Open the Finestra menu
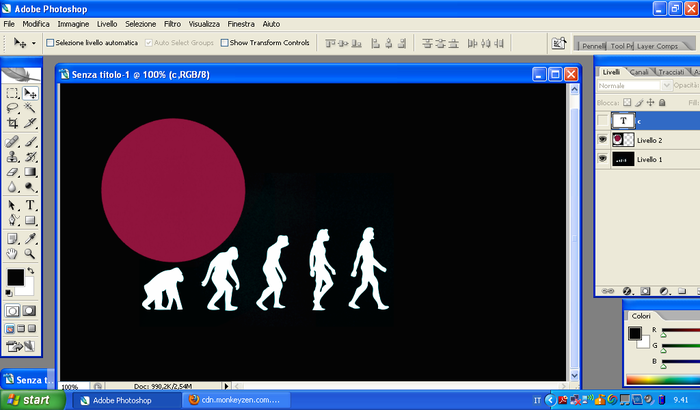 [x=241, y=24]
